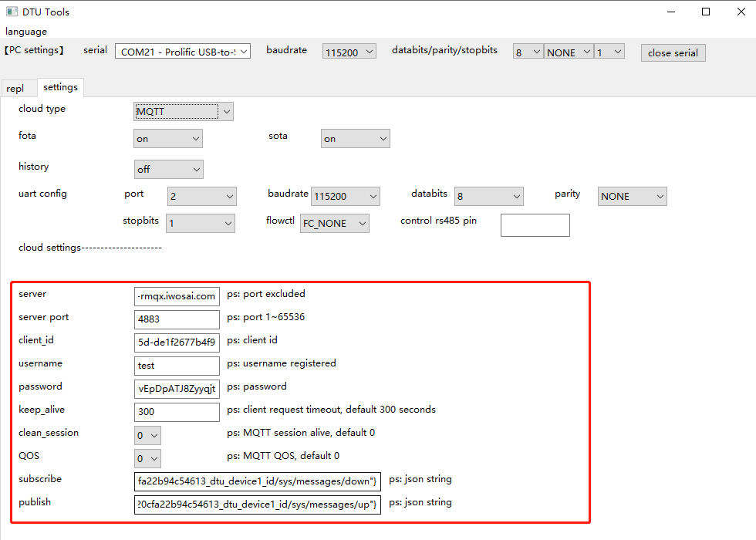Image resolution: width=756 pixels, height=540 pixels.
Task: Click the server address input field
Action: coord(177,295)
